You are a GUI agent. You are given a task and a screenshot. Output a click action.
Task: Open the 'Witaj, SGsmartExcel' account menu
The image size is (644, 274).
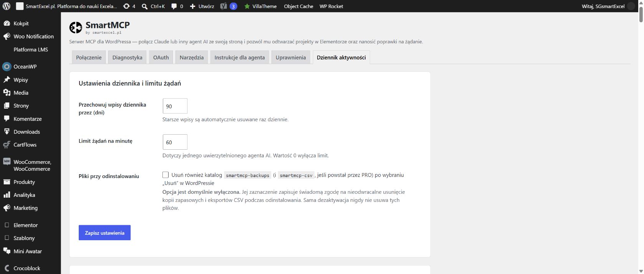point(608,6)
